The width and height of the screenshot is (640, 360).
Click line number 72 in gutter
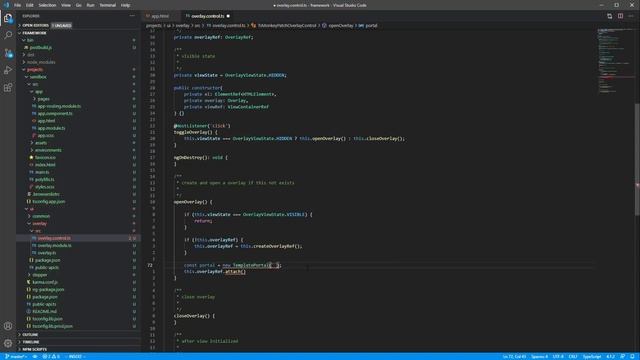(150, 265)
